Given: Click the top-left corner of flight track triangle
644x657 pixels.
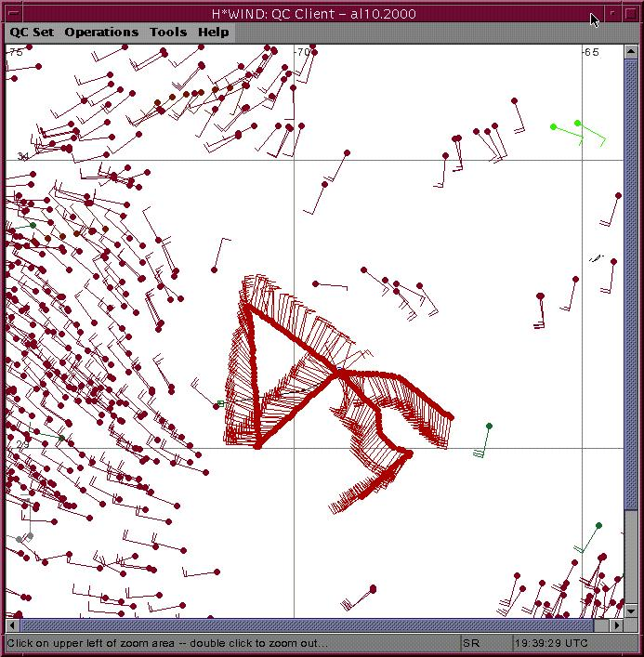Looking at the screenshot, I should (x=248, y=308).
